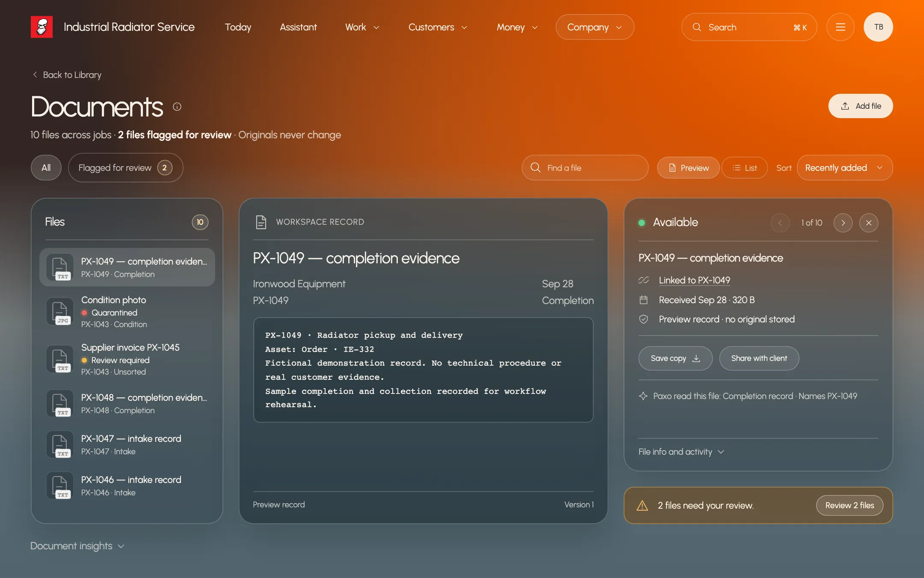Open the hamburger menu icon
924x578 pixels.
[x=840, y=27]
